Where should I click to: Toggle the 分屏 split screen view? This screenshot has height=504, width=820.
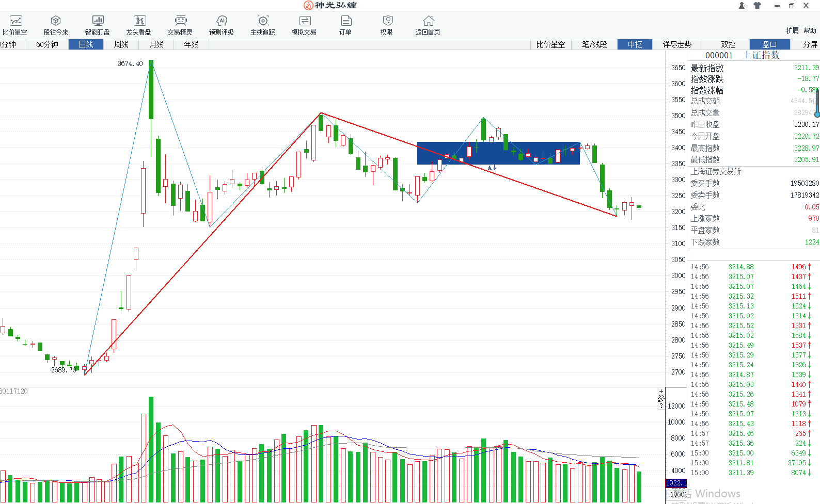810,44
